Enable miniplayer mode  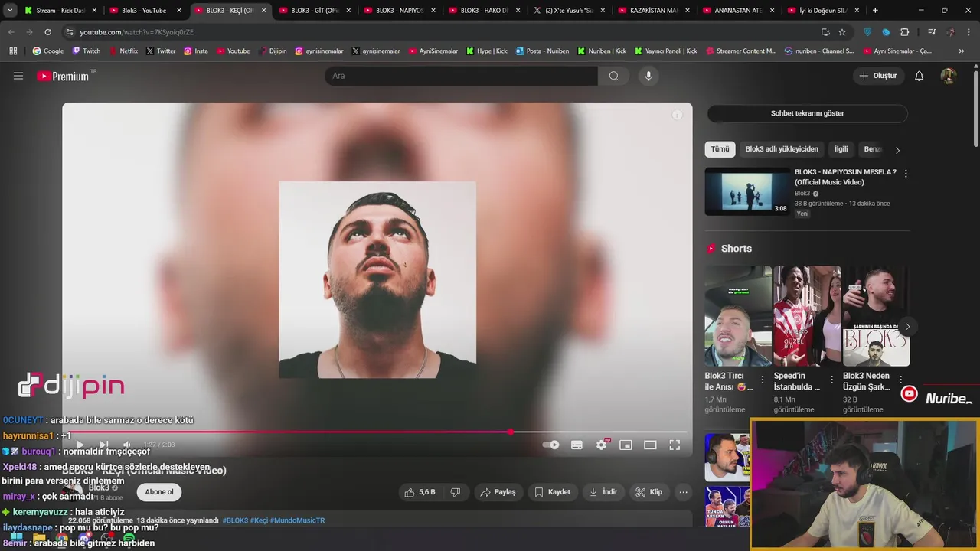pos(626,445)
